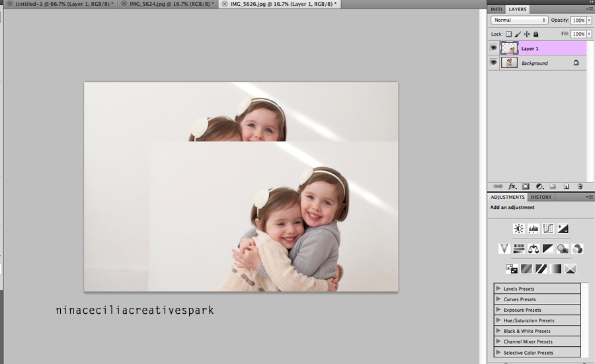Image resolution: width=595 pixels, height=364 pixels.
Task: Create a new layer using the page icon
Action: pyautogui.click(x=566, y=186)
